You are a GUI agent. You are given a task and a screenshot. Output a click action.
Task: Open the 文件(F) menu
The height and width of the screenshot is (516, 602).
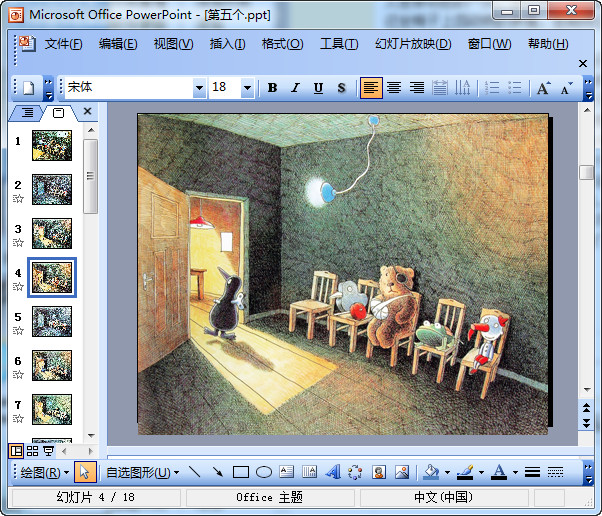tap(63, 44)
